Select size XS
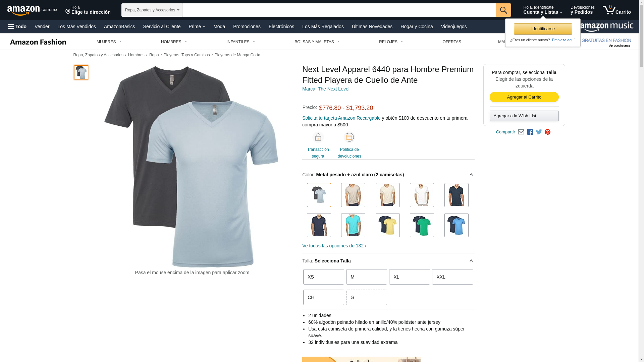The height and width of the screenshot is (362, 644). coord(323,277)
